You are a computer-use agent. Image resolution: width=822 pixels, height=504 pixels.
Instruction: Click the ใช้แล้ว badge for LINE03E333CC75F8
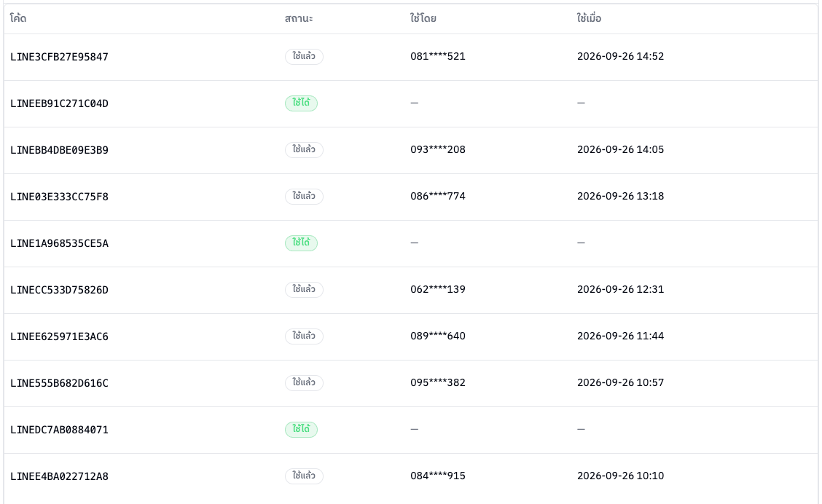click(304, 197)
